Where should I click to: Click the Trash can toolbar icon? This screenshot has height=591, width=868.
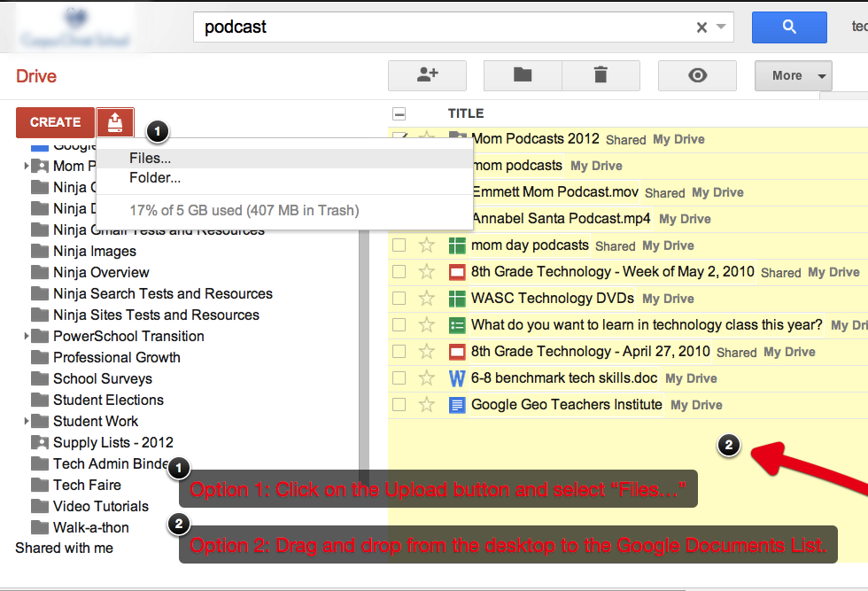coord(601,75)
